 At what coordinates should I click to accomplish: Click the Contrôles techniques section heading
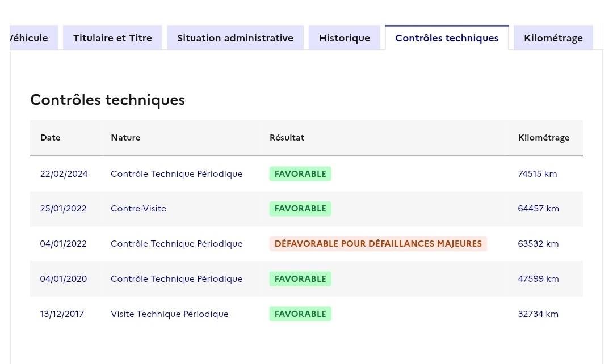[x=107, y=100]
